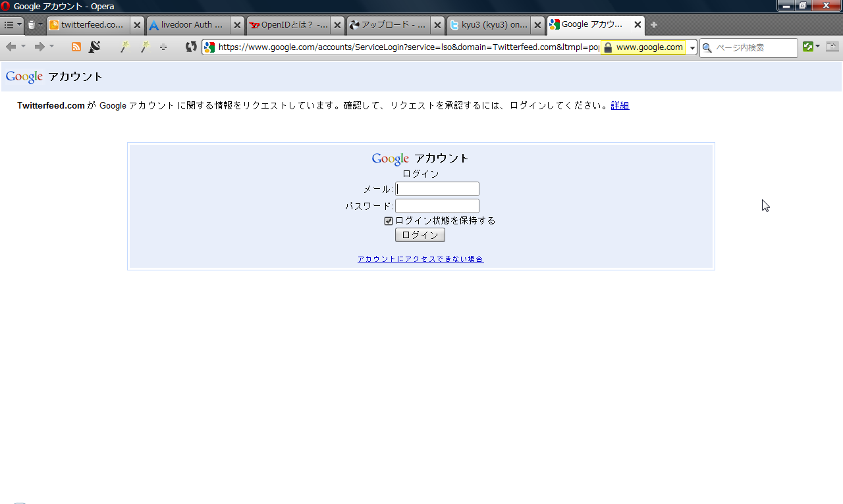Click the small gray plus toolbar icon
Viewport: 843px width, 504px height.
coord(163,47)
